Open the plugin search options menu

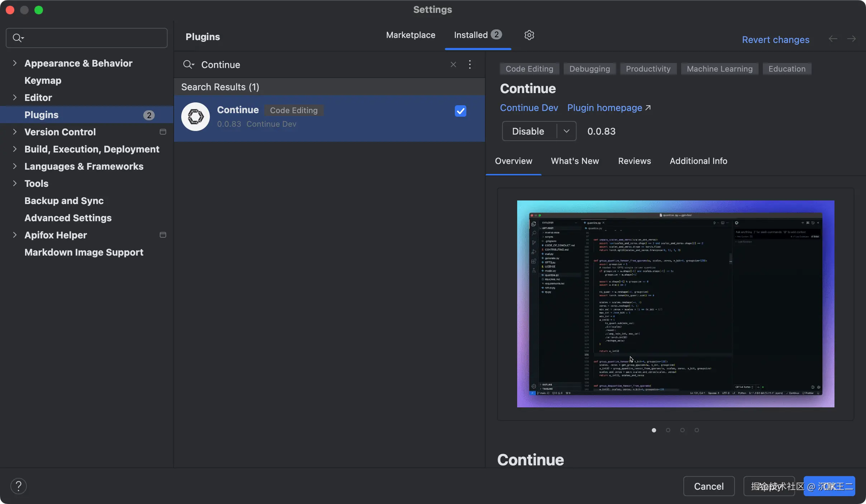coord(470,64)
